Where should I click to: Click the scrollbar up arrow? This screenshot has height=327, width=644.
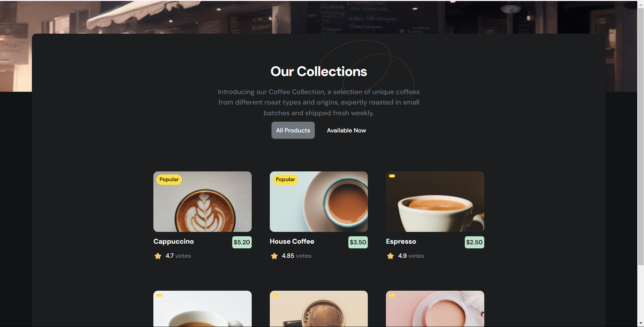(641, 5)
